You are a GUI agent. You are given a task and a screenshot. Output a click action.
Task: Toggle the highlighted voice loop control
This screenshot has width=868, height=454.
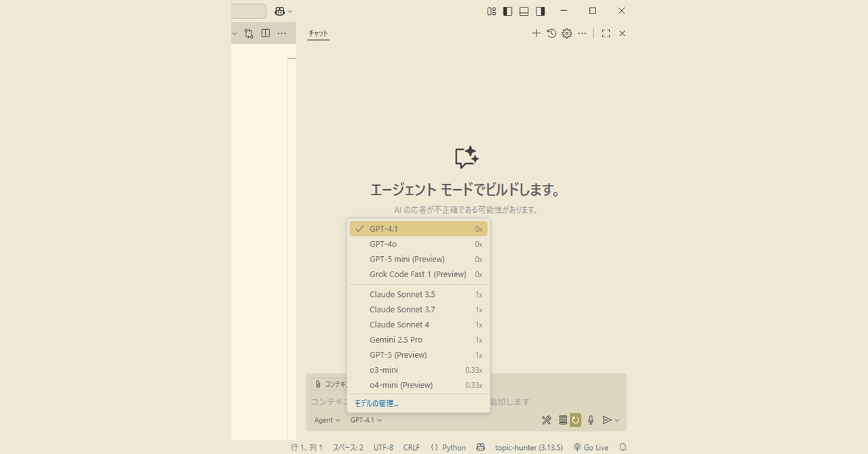click(x=575, y=420)
